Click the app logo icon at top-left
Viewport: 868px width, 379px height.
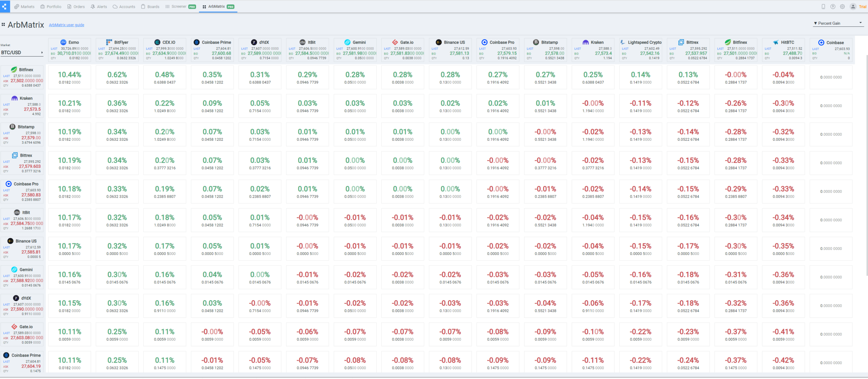pos(4,6)
